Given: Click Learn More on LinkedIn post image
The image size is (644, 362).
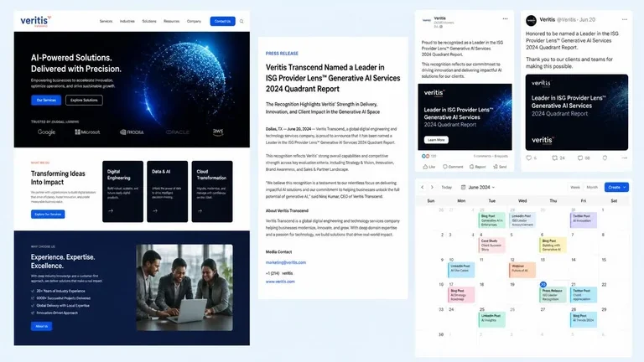Looking at the screenshot, I should coord(436,140).
